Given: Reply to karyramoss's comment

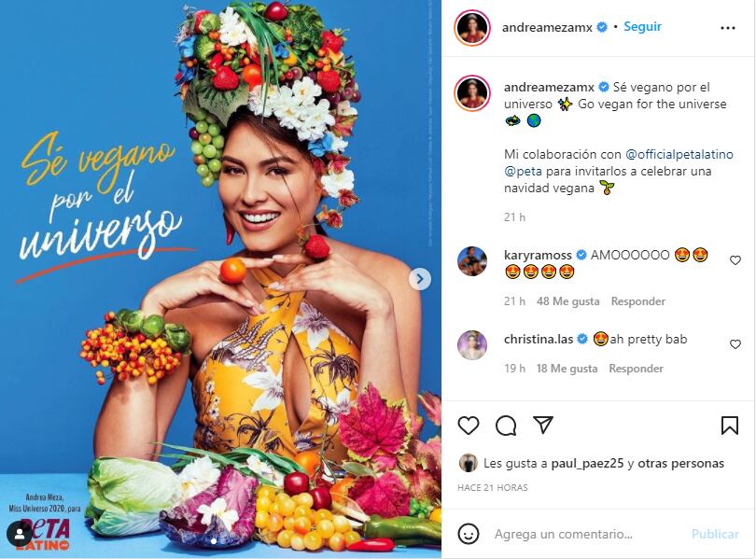Looking at the screenshot, I should tap(637, 301).
